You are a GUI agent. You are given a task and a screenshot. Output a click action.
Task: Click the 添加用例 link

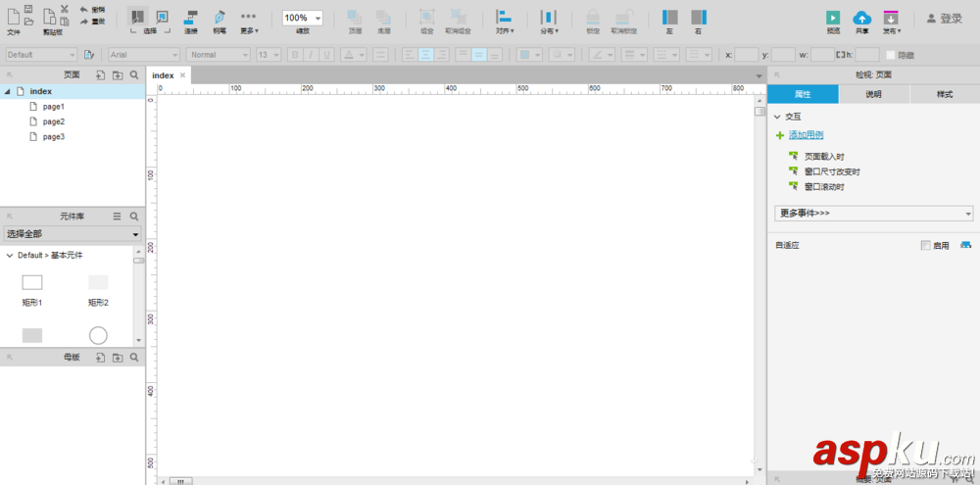tap(806, 135)
